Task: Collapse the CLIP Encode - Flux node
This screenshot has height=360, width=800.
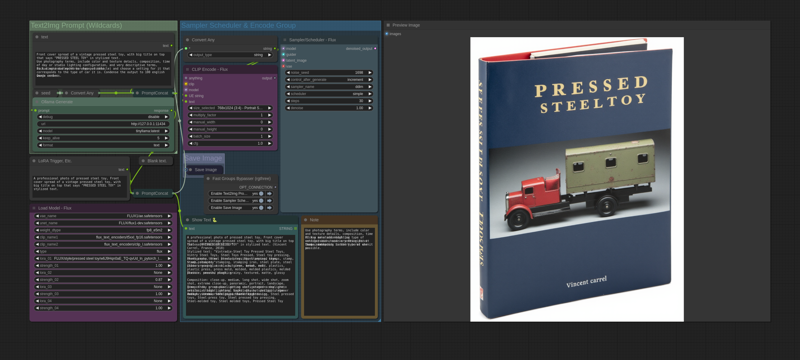Action: pos(187,69)
